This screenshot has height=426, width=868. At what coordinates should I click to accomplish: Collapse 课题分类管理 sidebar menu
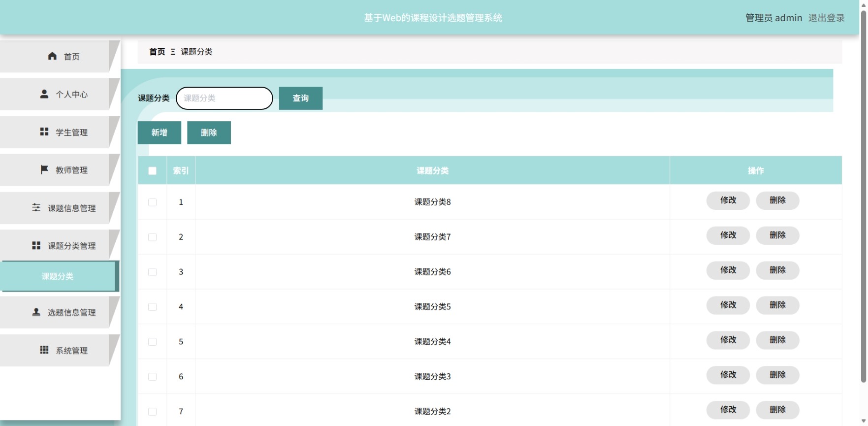point(60,246)
